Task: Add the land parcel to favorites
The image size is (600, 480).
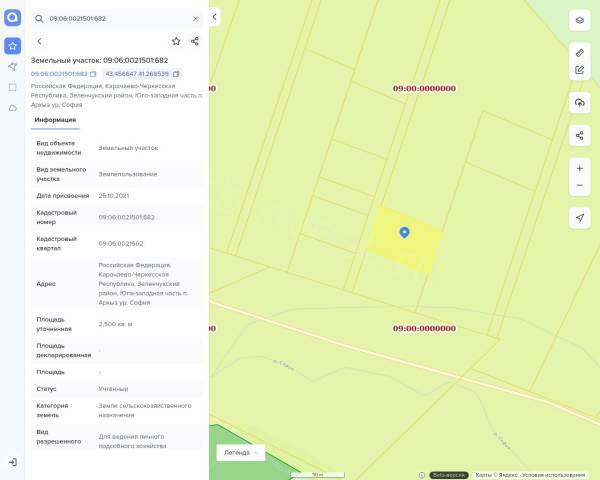Action: tap(176, 41)
